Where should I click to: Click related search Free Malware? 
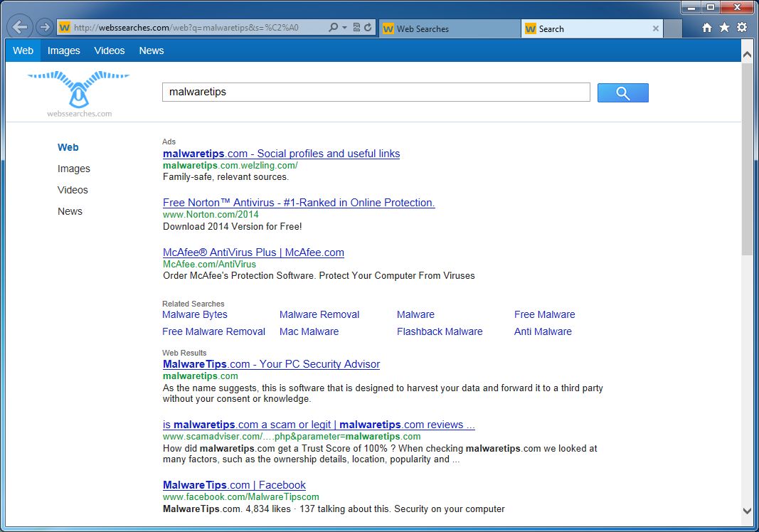point(545,314)
